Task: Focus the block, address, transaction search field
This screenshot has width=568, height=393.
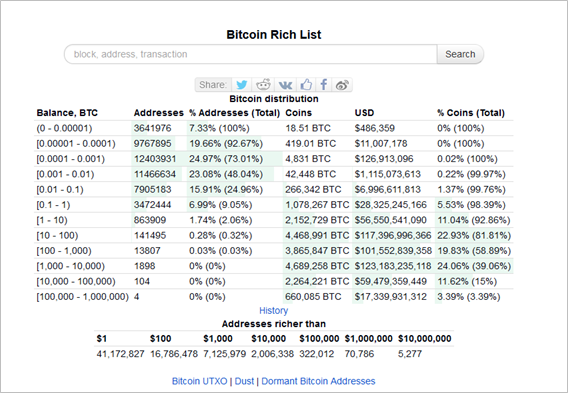Action: 251,54
